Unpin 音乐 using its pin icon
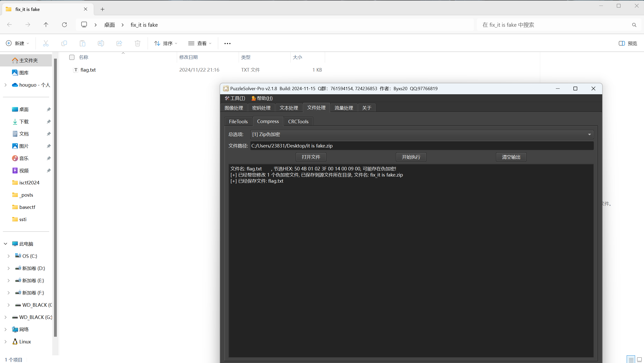This screenshot has width=644, height=363. (x=49, y=158)
